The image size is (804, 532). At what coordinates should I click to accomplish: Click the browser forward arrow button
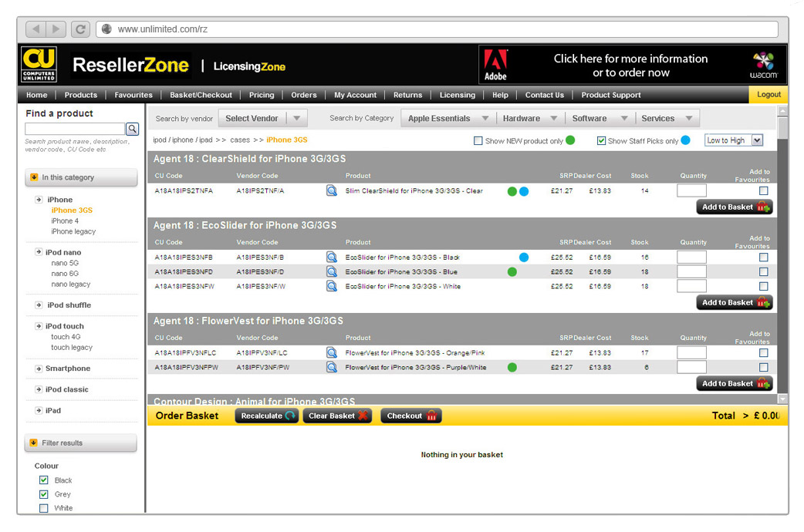click(56, 29)
